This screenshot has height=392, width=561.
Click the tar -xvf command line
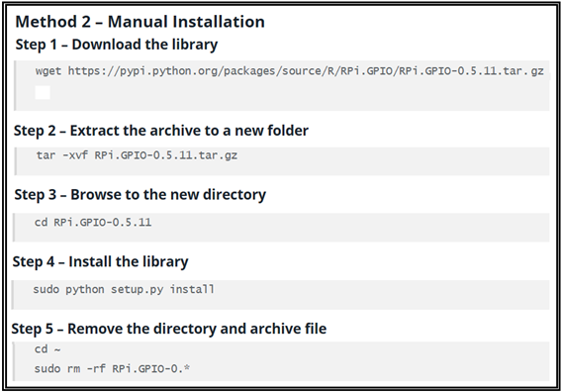pos(137,155)
